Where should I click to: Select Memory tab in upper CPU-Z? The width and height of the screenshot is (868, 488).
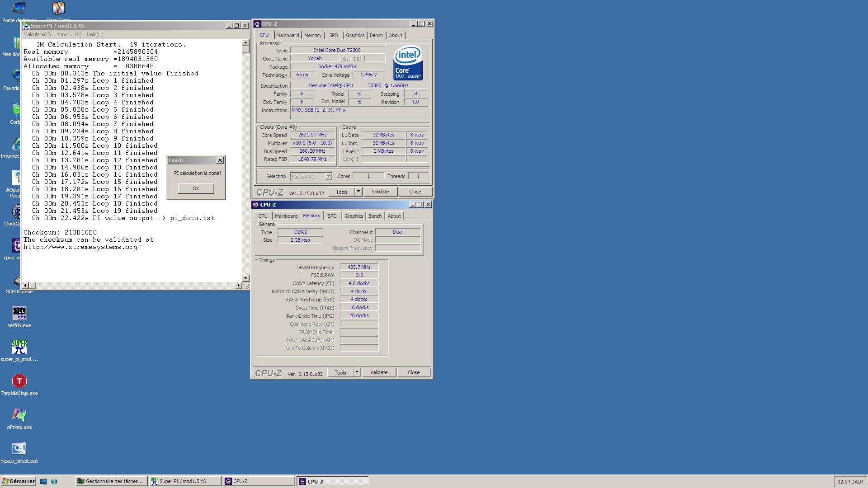313,35
